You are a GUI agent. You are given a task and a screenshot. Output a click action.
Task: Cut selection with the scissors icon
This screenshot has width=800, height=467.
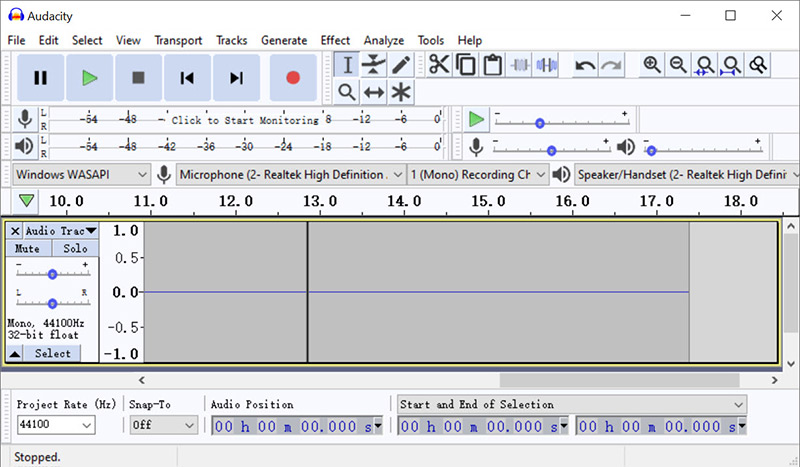pos(439,65)
